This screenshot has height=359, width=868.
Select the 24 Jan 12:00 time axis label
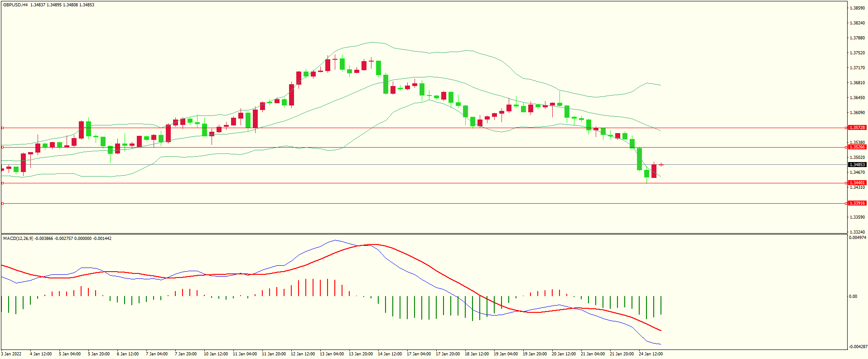click(651, 354)
